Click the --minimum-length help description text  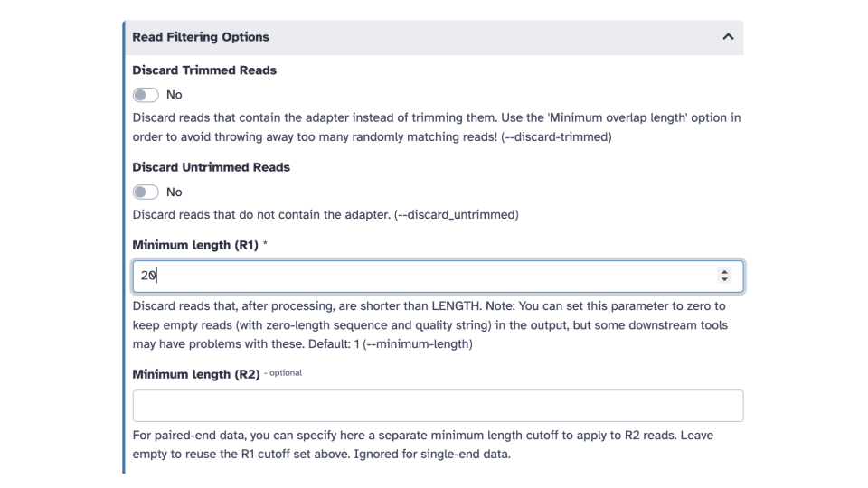point(429,324)
